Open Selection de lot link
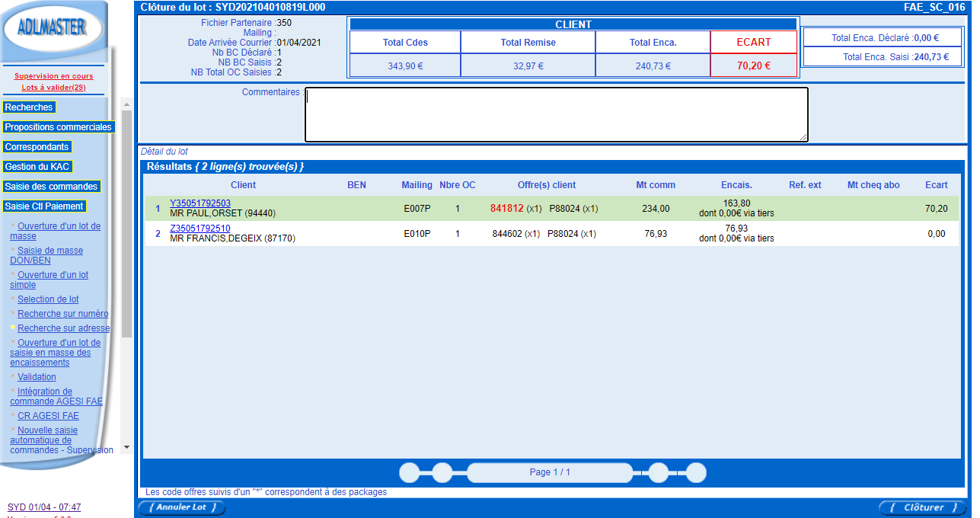 pyautogui.click(x=48, y=299)
